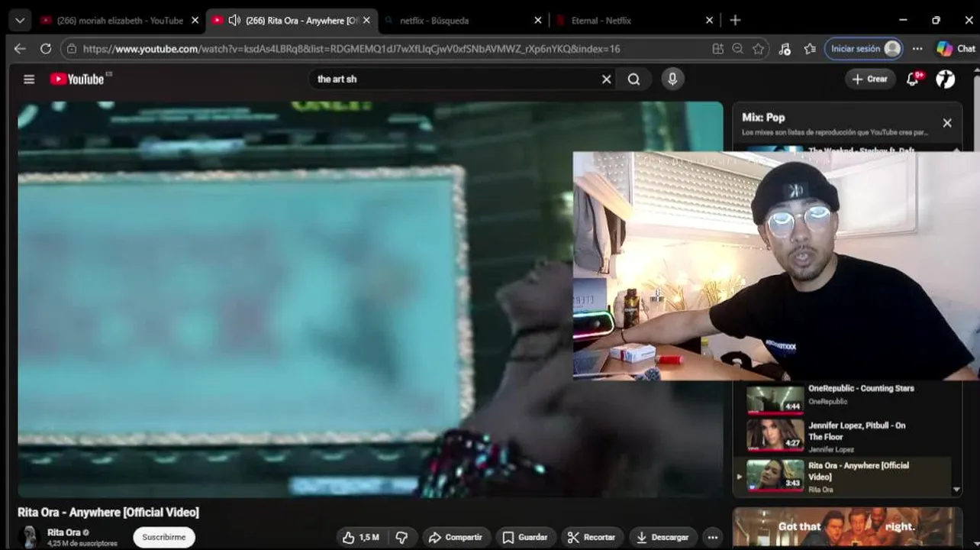The image size is (980, 550).
Task: Close the netflix Búsqueda tab
Action: [538, 21]
